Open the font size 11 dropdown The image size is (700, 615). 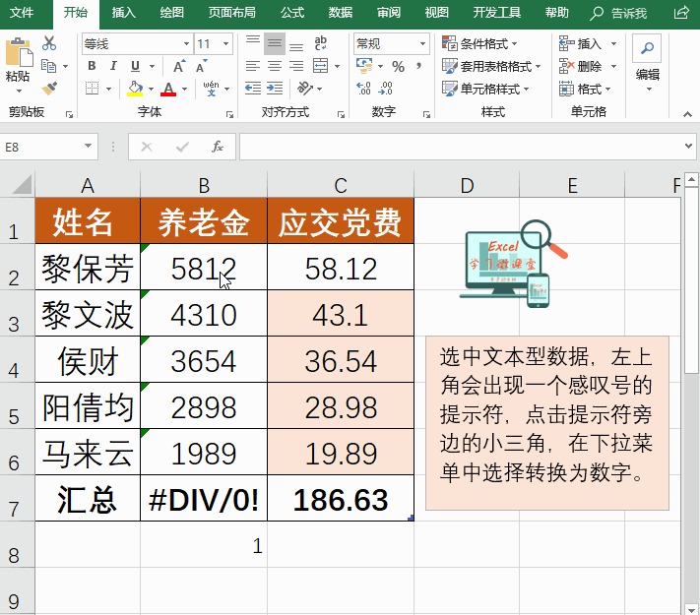click(225, 43)
